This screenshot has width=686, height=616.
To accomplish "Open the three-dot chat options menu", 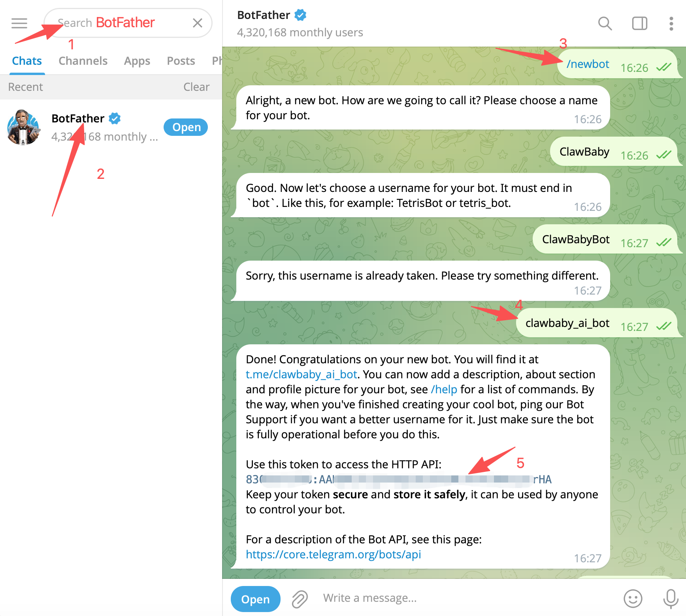I will pyautogui.click(x=671, y=24).
